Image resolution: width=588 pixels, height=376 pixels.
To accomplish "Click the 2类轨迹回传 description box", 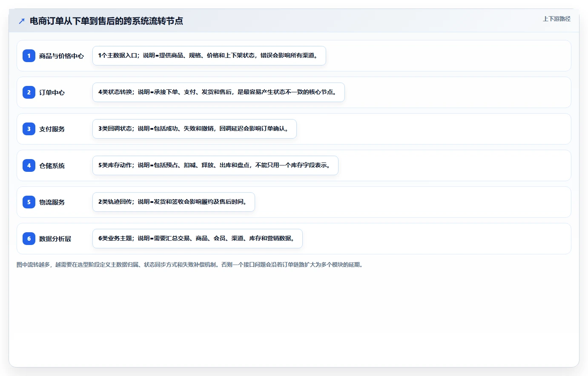I will click(x=174, y=202).
